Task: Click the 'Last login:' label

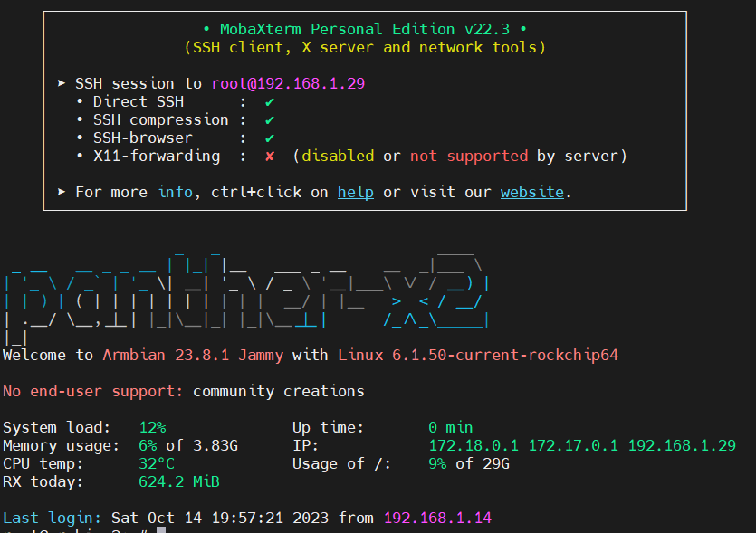Action: (53, 518)
